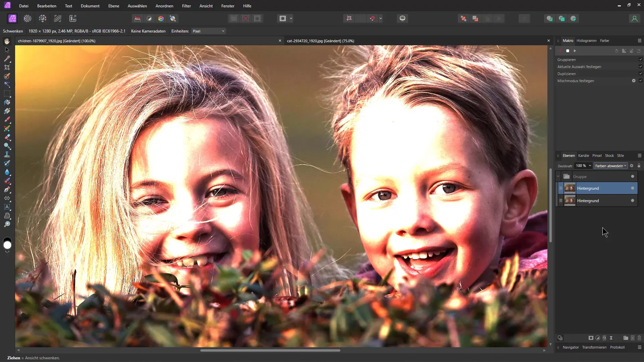The width and height of the screenshot is (644, 362).
Task: Open the Filter menu
Action: pyautogui.click(x=186, y=6)
